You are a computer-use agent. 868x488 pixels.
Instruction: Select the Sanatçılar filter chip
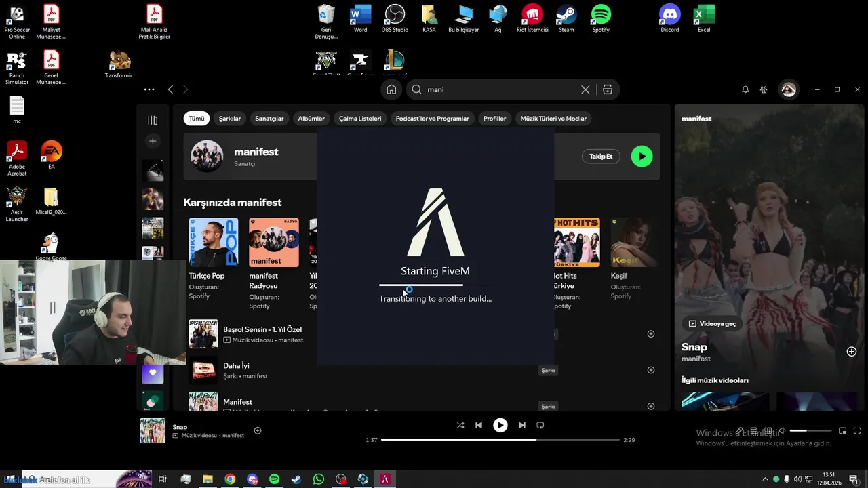tap(269, 119)
